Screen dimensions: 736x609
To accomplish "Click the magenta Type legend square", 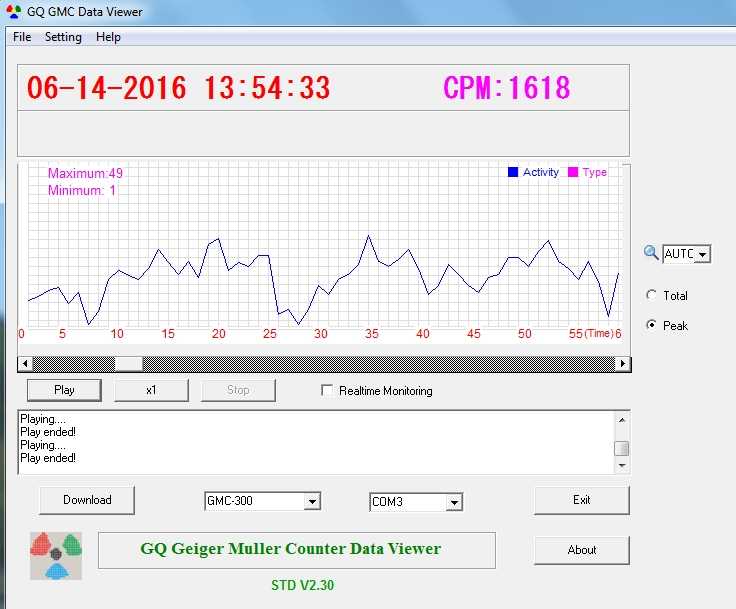I will tap(573, 172).
